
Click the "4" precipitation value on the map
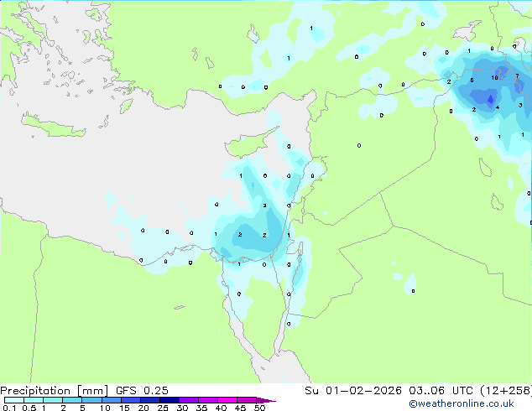click(x=498, y=107)
